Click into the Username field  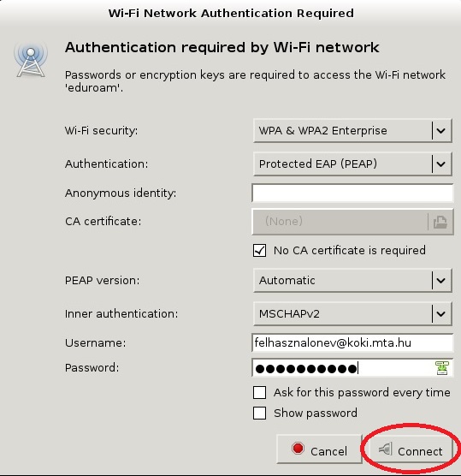tap(352, 342)
